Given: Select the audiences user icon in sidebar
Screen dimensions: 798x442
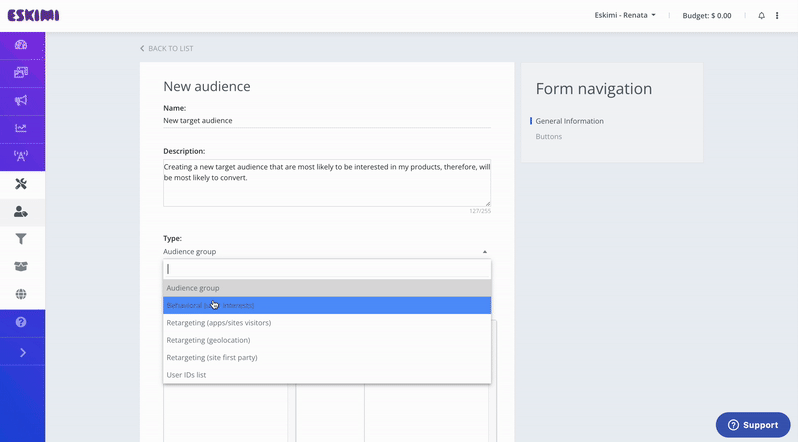Looking at the screenshot, I should point(21,212).
